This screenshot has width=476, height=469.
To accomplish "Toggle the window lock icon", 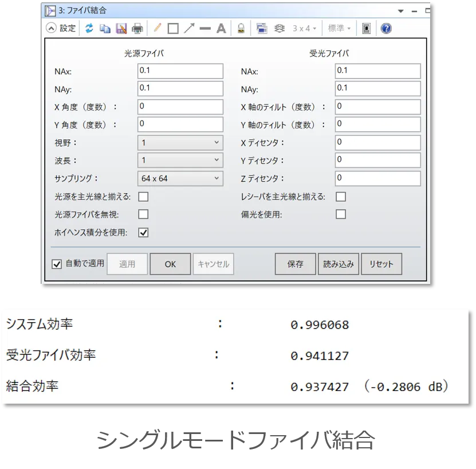I will [x=241, y=28].
